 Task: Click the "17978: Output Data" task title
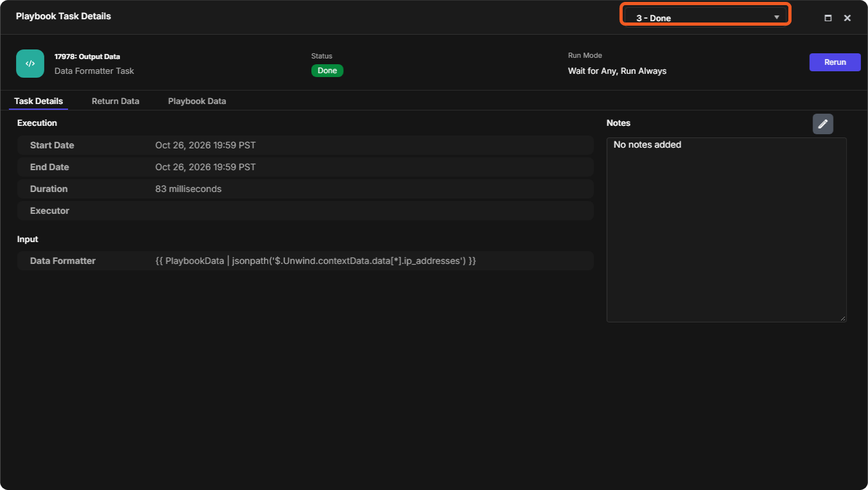[87, 57]
